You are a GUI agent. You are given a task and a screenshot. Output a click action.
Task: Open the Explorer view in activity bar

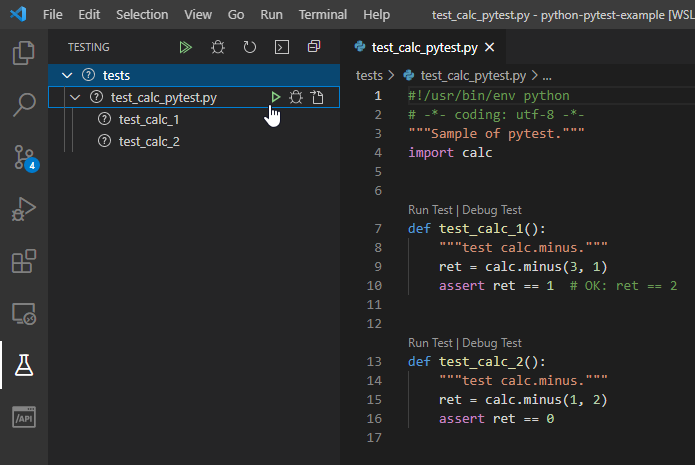point(23,53)
